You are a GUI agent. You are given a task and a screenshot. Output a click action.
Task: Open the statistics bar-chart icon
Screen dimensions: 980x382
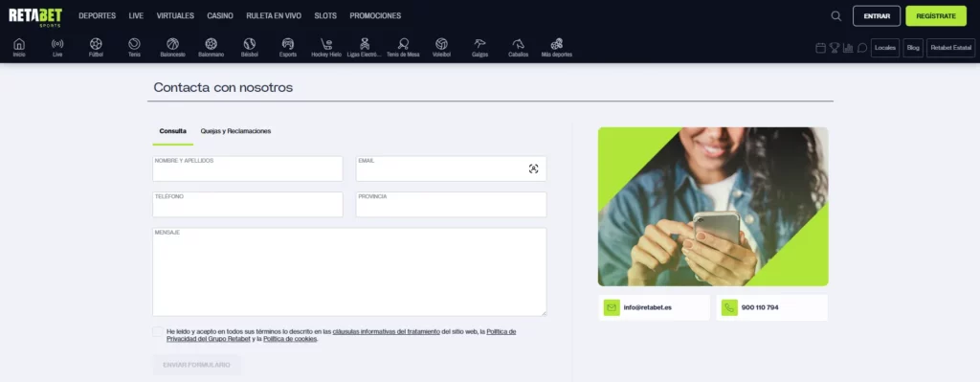[848, 48]
